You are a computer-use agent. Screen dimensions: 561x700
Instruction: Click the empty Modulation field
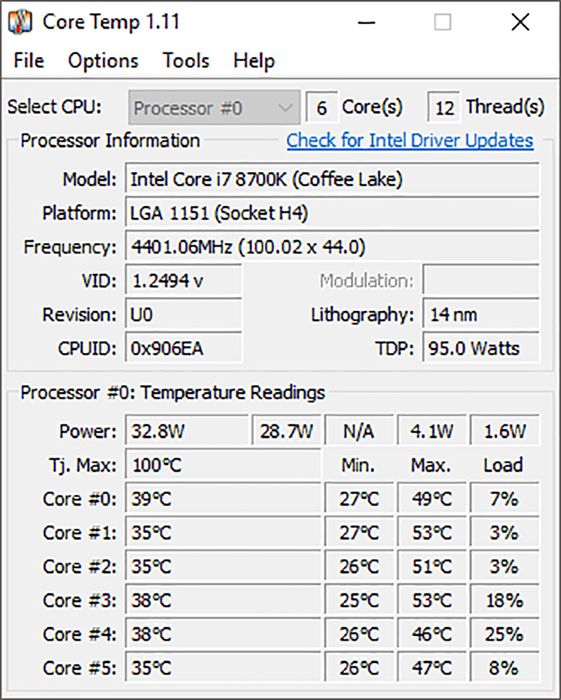[x=481, y=281]
